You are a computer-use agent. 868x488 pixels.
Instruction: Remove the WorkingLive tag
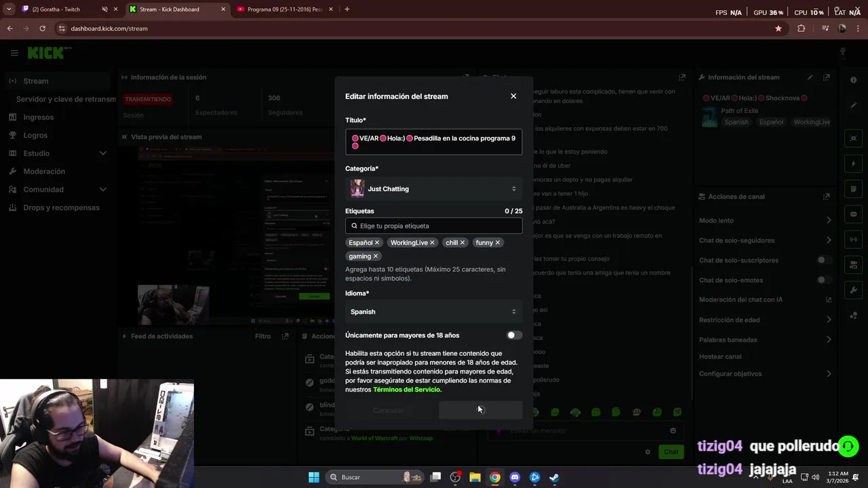point(432,243)
